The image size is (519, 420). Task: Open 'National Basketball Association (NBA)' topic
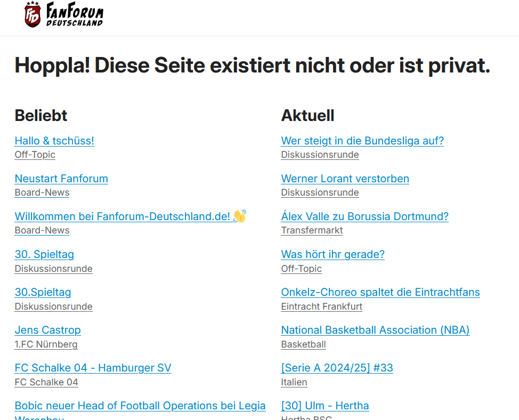[x=375, y=330]
